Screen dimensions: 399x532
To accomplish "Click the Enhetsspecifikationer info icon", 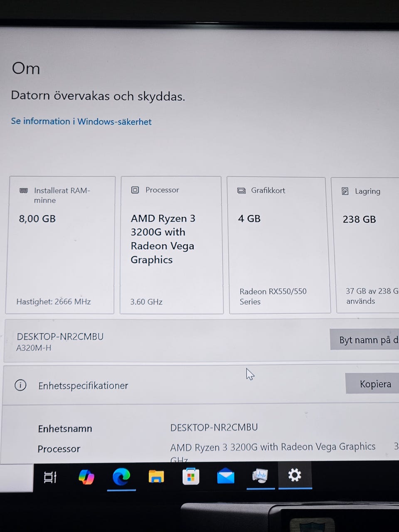I will click(x=20, y=385).
